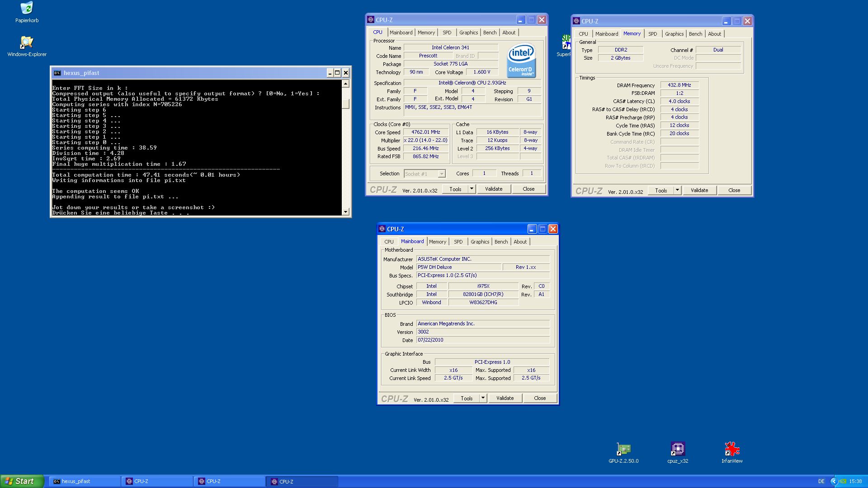The height and width of the screenshot is (488, 868).
Task: Click the graphics tray icon near the clock
Action: (x=843, y=481)
